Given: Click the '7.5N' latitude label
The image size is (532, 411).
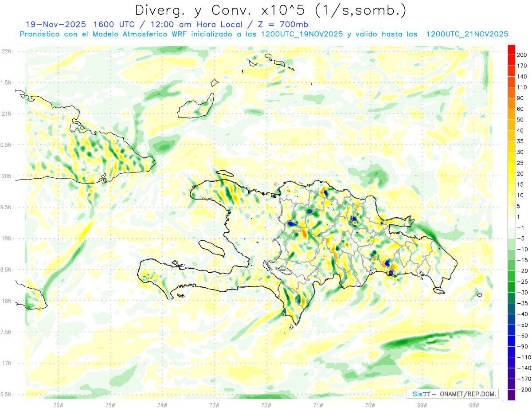Looking at the screenshot, I should 7,332.
